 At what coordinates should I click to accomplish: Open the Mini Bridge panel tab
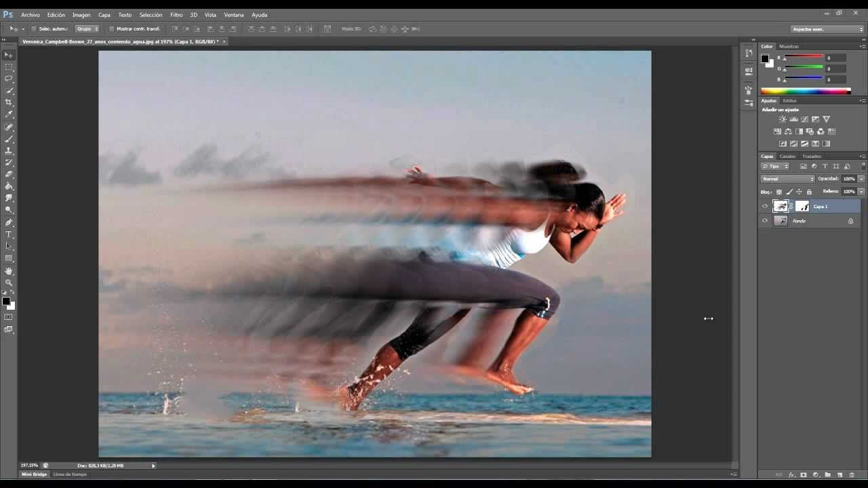(35, 474)
